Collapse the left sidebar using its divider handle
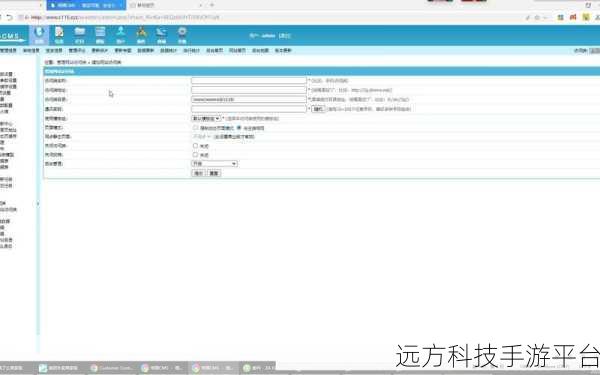600x375 pixels. pyautogui.click(x=38, y=204)
